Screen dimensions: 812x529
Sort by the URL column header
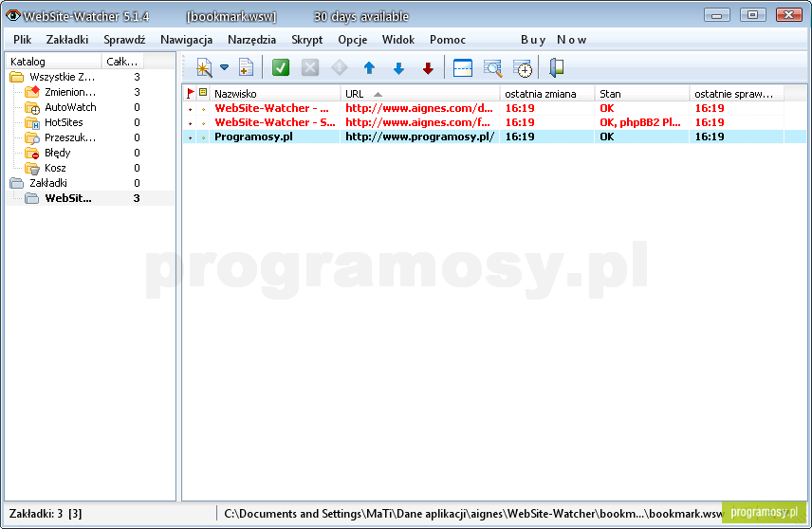click(420, 94)
